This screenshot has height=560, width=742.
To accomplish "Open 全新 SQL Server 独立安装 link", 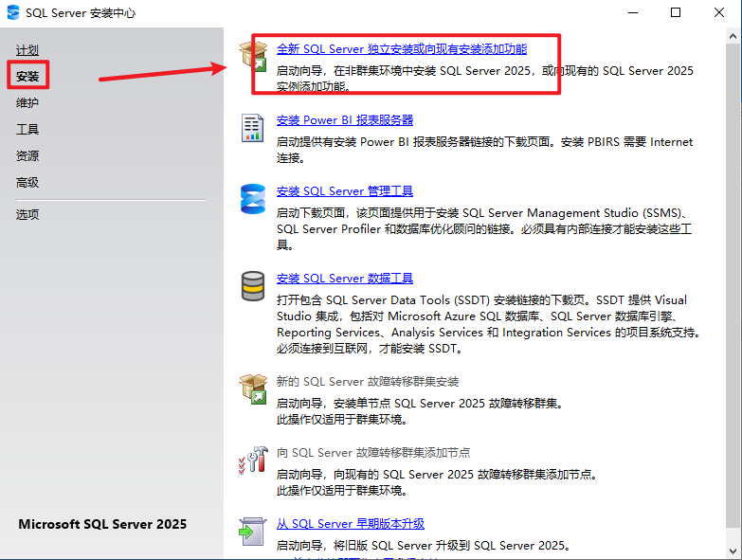I will (x=401, y=48).
